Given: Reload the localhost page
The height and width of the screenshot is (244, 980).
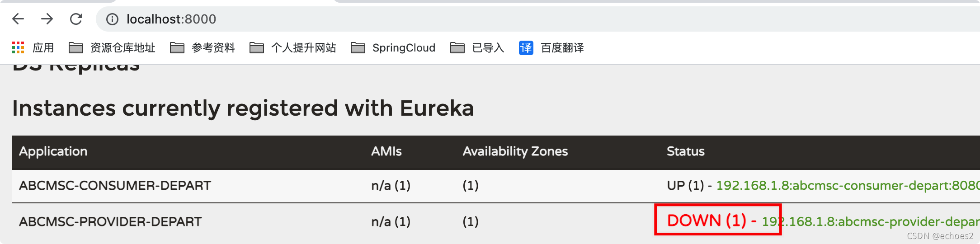Looking at the screenshot, I should 76,19.
